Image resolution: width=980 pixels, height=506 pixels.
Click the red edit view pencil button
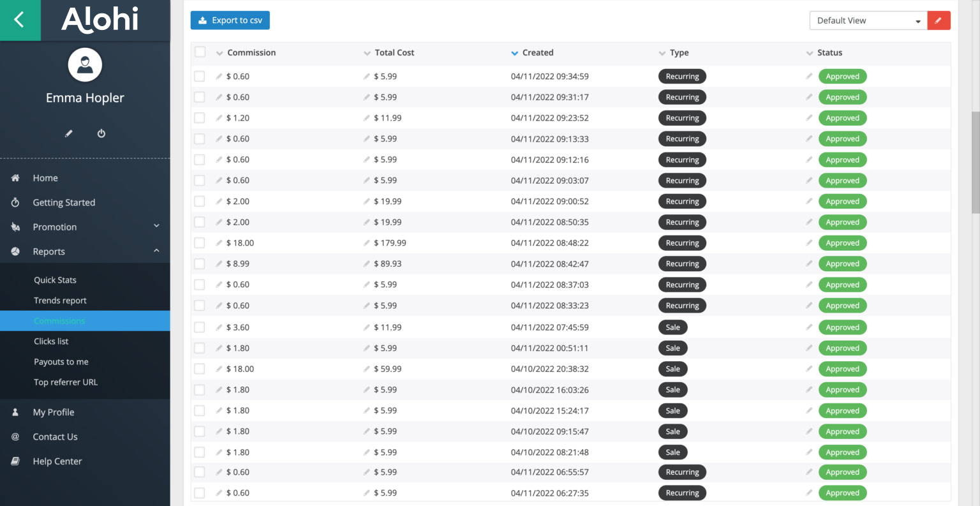point(938,20)
